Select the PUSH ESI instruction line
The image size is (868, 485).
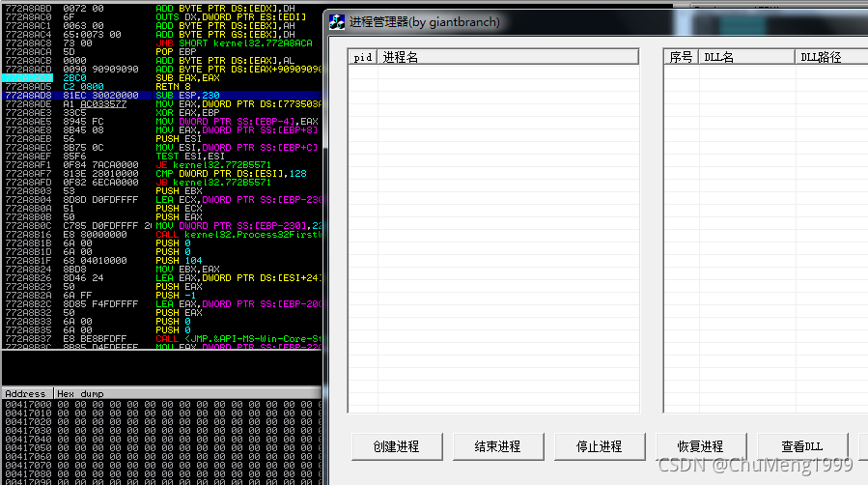pyautogui.click(x=161, y=138)
